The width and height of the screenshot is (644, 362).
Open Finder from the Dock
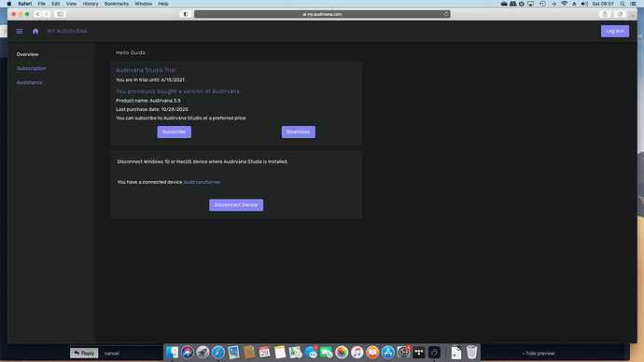[172, 352]
